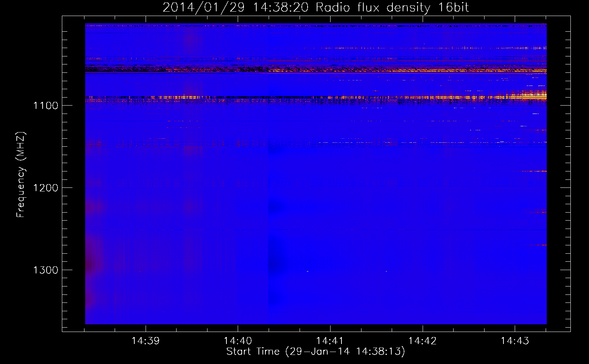589x364 pixels.
Task: Click the 14:42 time tick label
Action: (x=422, y=341)
